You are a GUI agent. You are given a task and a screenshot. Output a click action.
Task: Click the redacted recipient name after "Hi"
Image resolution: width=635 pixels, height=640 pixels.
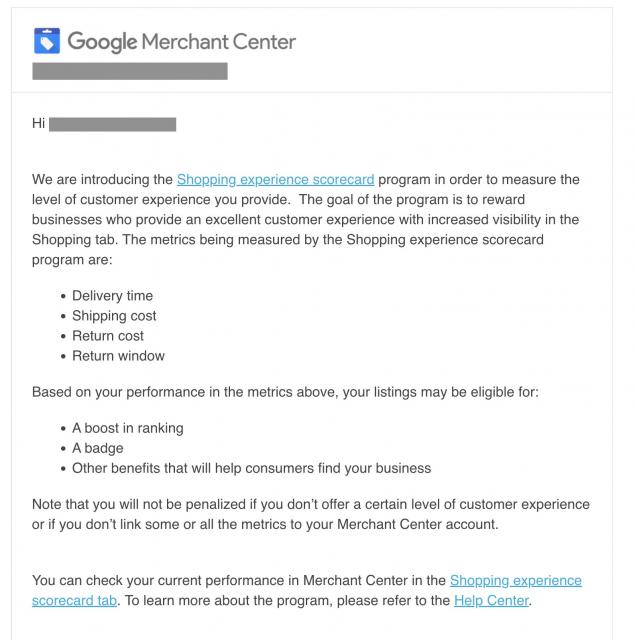(x=112, y=124)
